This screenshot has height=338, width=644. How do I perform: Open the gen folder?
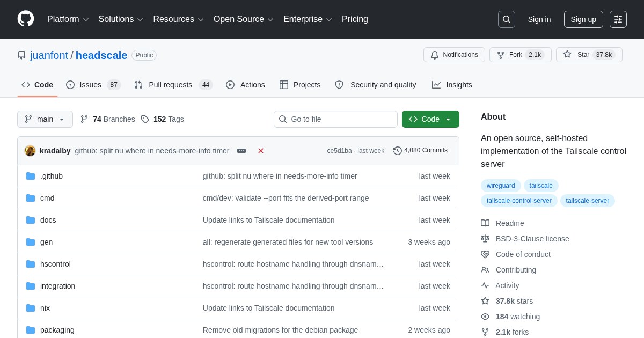coord(47,242)
